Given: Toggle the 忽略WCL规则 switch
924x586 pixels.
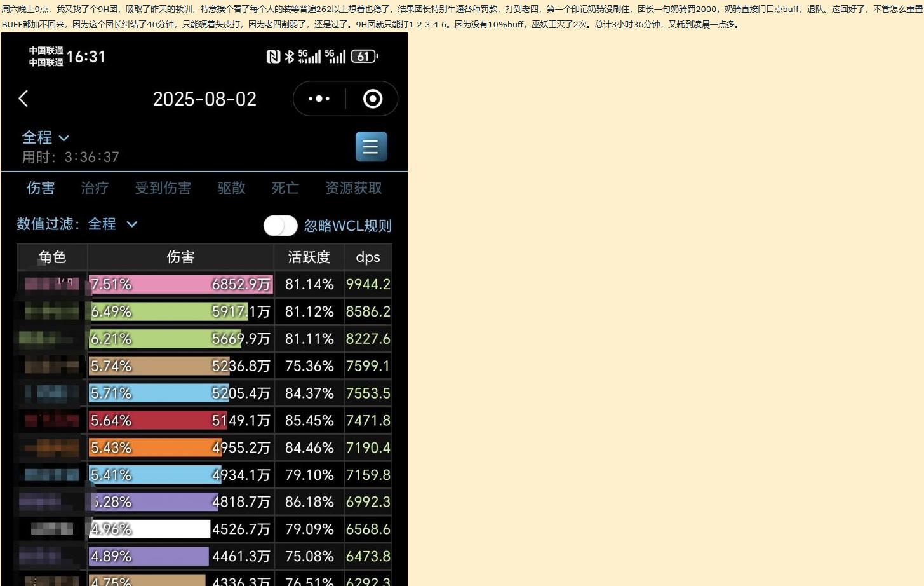Looking at the screenshot, I should (280, 226).
